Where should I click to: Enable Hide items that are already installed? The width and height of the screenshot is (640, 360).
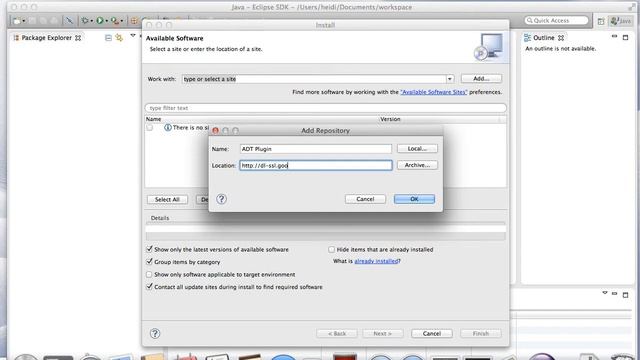click(x=331, y=249)
